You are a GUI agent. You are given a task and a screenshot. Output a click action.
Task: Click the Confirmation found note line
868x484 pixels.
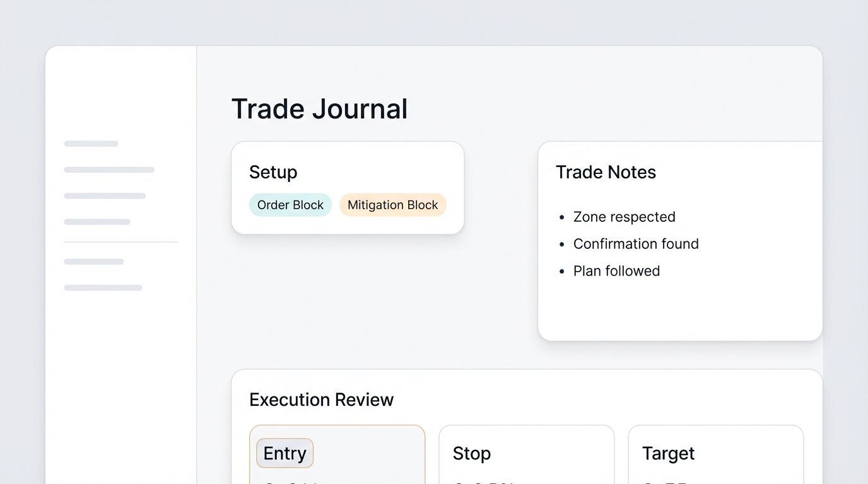click(636, 244)
